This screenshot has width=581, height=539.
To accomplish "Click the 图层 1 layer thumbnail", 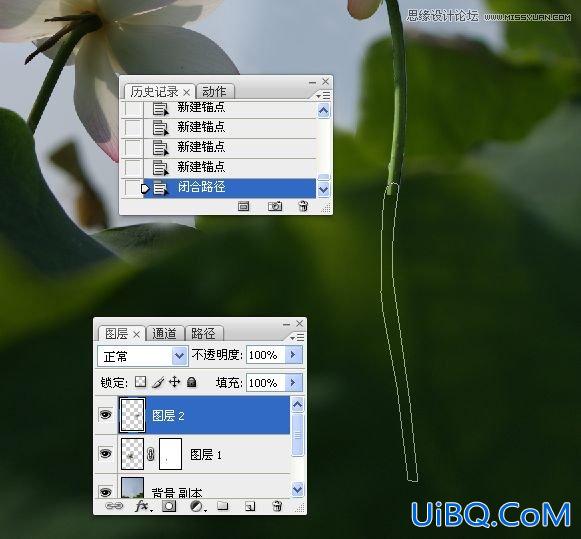I will tap(132, 454).
